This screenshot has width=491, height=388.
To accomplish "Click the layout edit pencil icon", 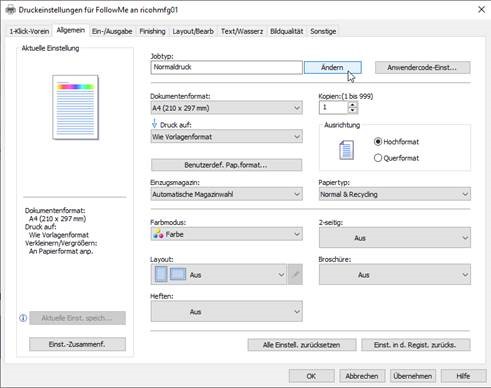I will 295,275.
